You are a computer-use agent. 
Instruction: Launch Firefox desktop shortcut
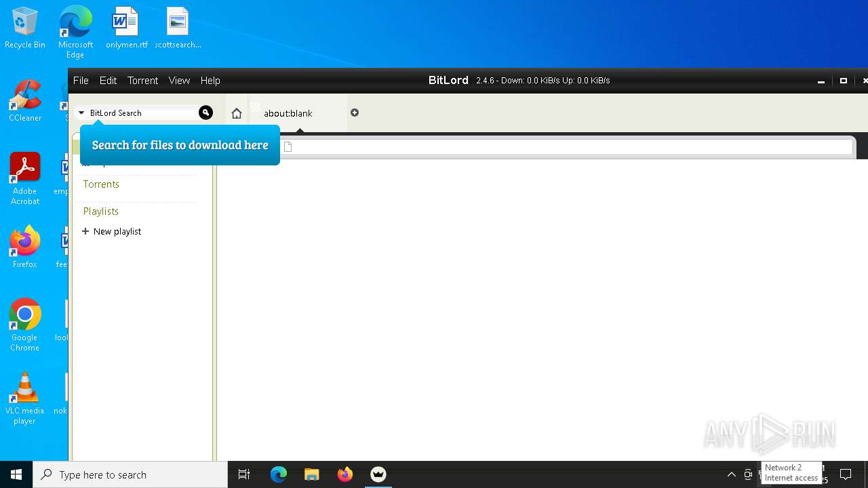(x=25, y=247)
